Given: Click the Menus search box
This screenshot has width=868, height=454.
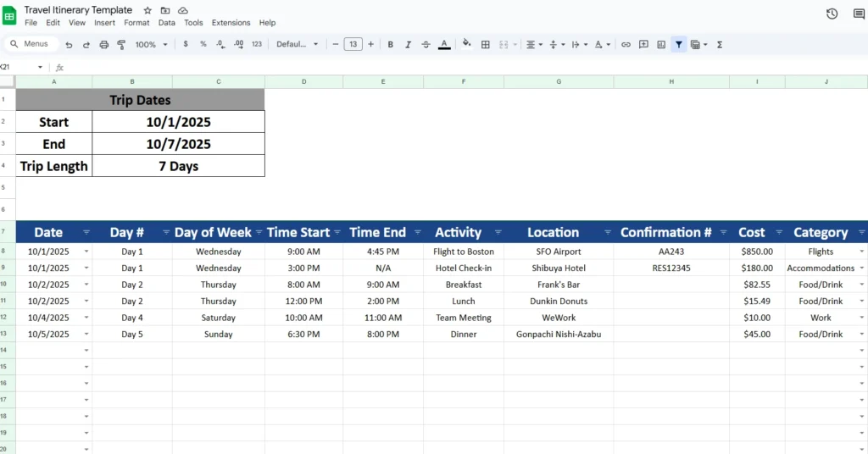Looking at the screenshot, I should click(x=31, y=44).
